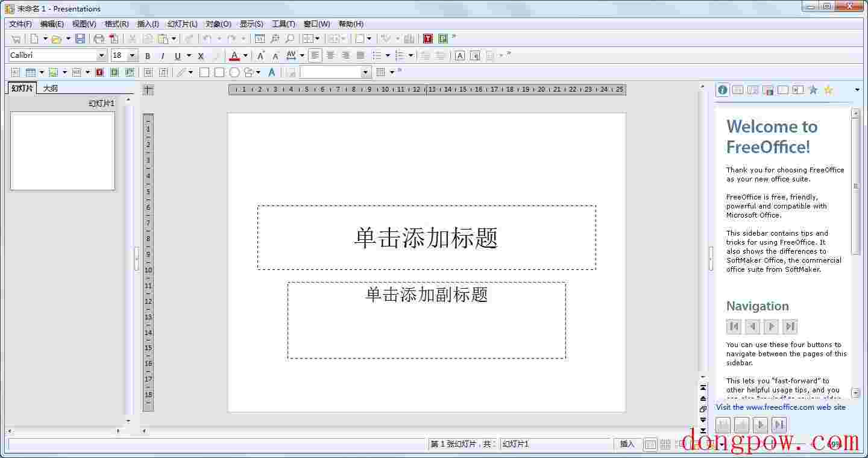This screenshot has height=458, width=868.
Task: Open the 幻灯片(L) menu
Action: coord(182,24)
